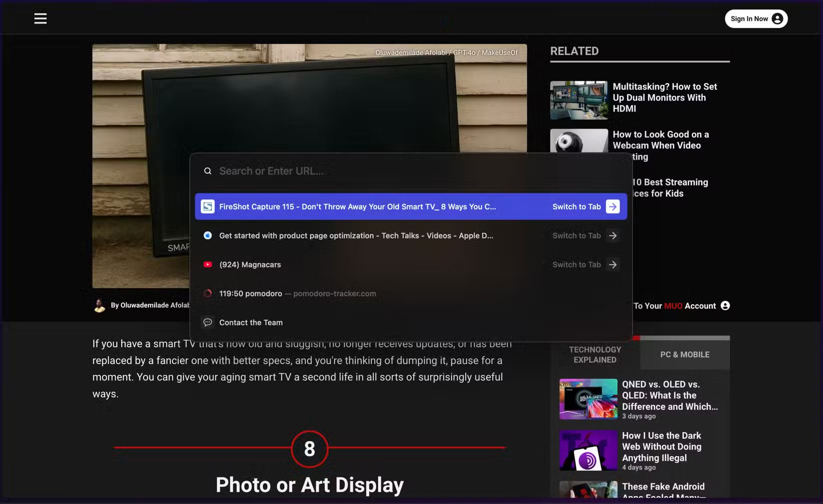
Task: Click the Dark Web article thumbnail
Action: pos(588,450)
